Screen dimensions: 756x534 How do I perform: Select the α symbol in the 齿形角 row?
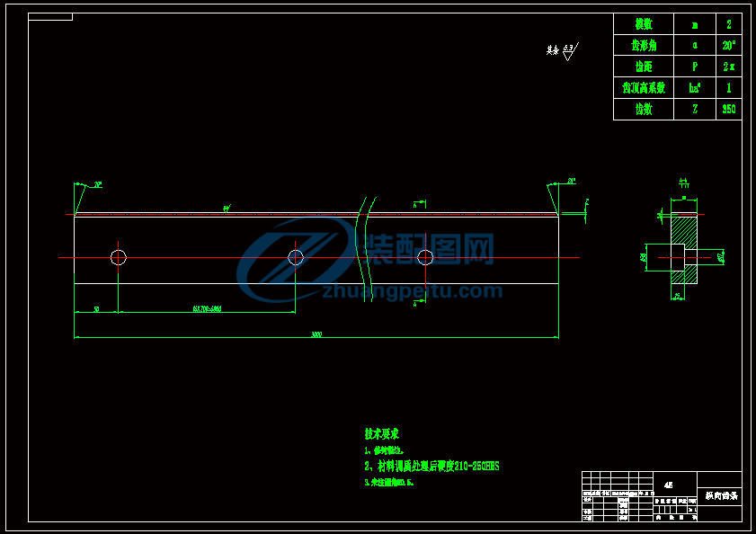click(x=695, y=45)
